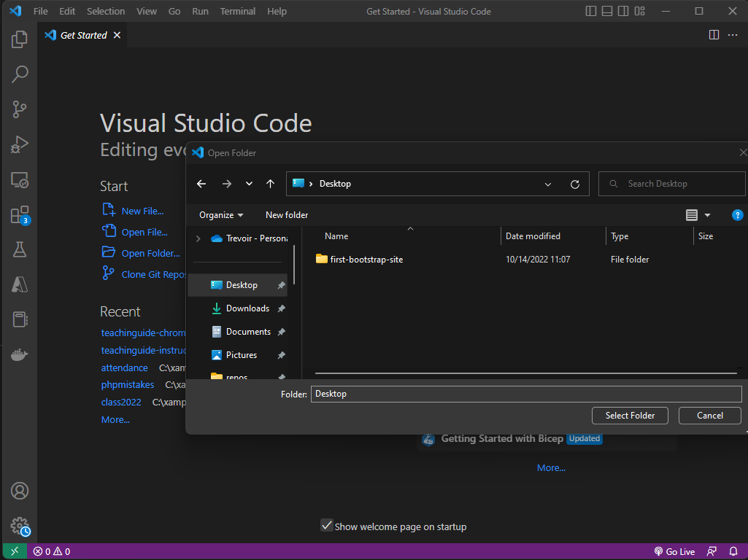Open the Terminal menu

coord(238,12)
